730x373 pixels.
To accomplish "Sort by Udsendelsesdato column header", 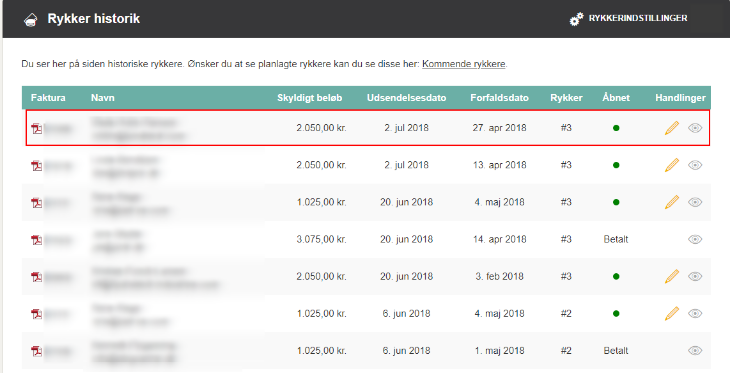I will tap(406, 98).
